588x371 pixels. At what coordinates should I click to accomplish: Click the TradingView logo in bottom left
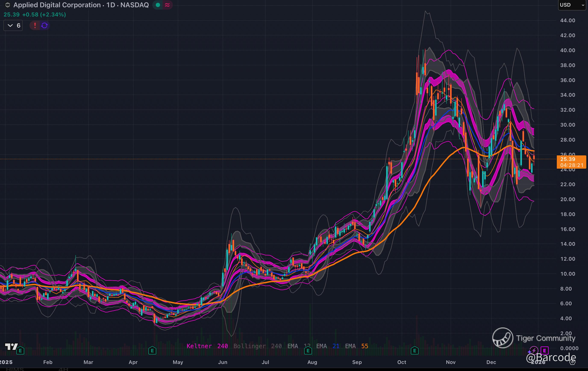(x=11, y=346)
